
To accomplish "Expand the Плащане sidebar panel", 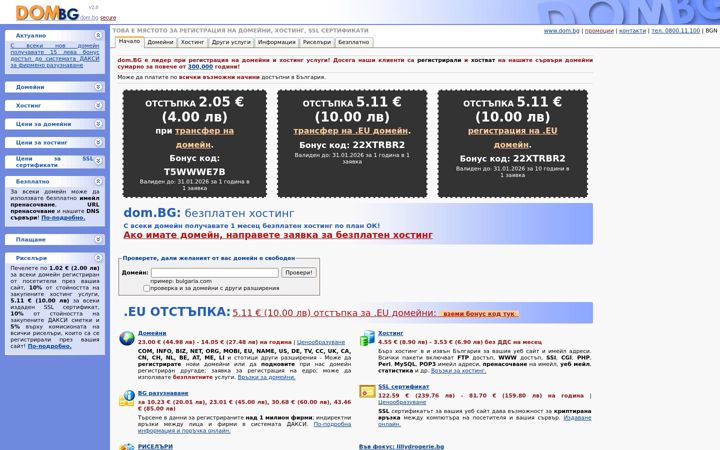I will 98,239.
